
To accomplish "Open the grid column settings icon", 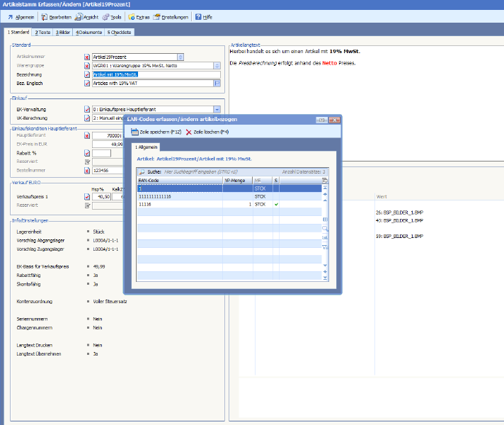I will click(x=325, y=181).
